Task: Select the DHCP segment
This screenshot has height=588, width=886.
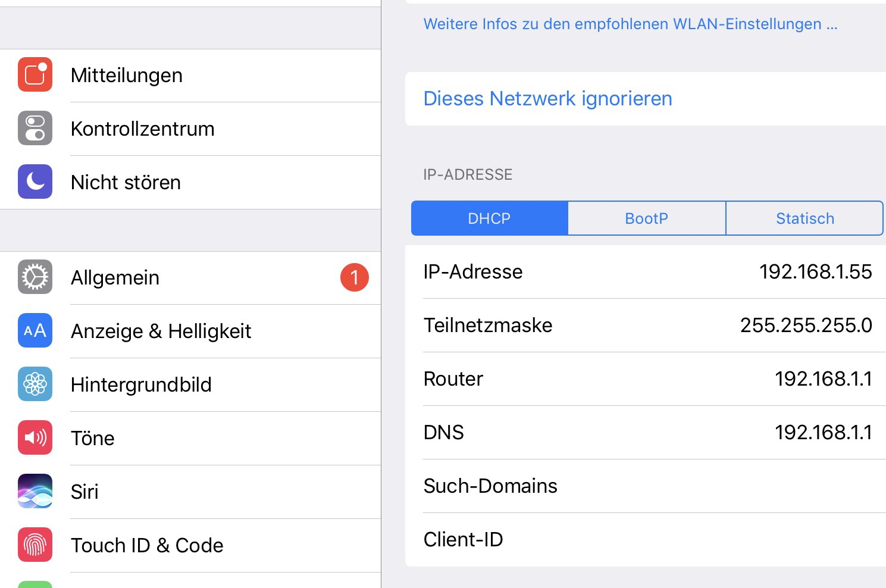Action: point(489,218)
